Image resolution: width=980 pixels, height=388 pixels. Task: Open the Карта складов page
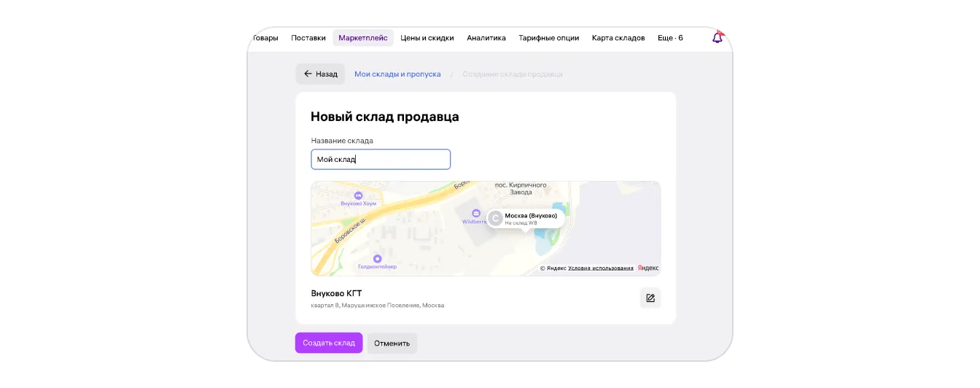coord(618,38)
